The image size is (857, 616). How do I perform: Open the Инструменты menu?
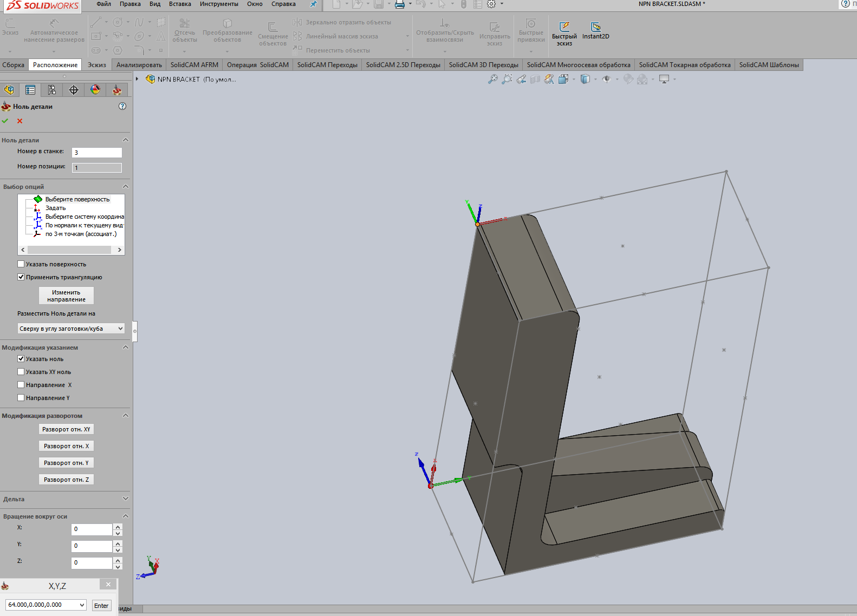tap(219, 4)
